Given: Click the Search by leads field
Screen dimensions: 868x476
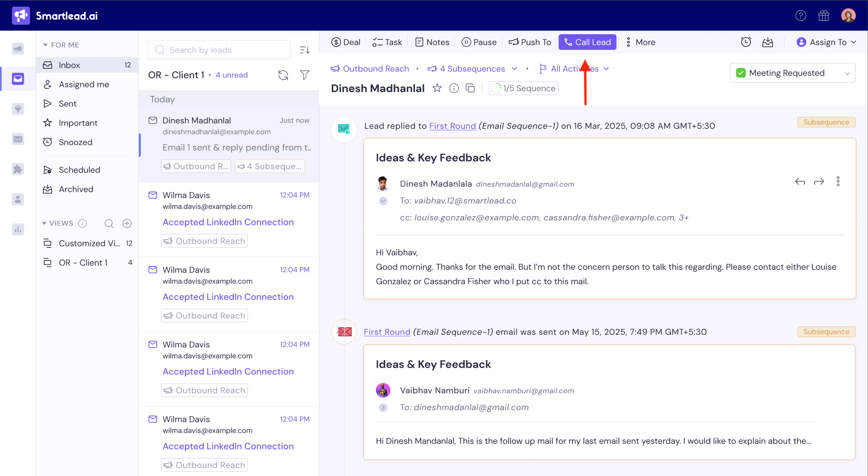Looking at the screenshot, I should tap(220, 50).
